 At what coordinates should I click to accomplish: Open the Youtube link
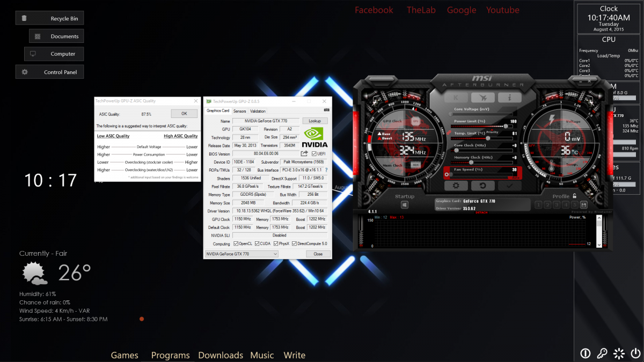click(x=503, y=10)
